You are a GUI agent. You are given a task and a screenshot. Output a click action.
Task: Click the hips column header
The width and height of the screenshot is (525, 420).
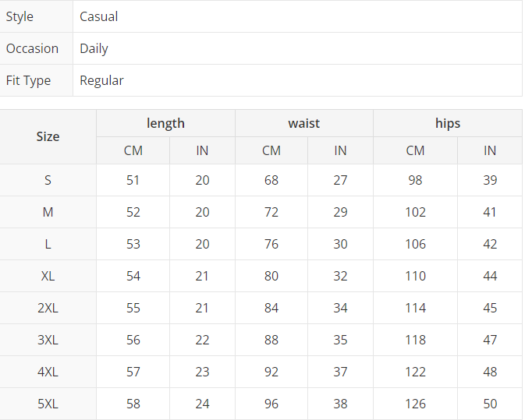click(448, 123)
